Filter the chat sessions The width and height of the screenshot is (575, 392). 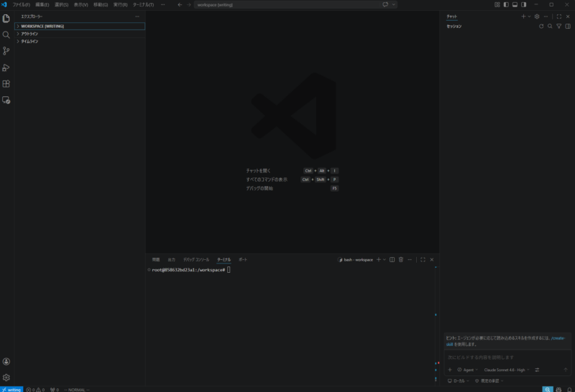559,27
